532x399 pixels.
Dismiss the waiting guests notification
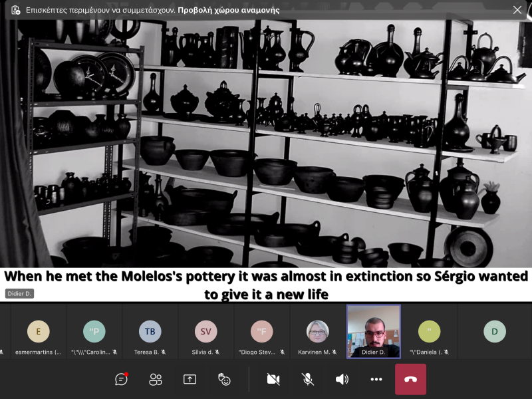(x=517, y=10)
